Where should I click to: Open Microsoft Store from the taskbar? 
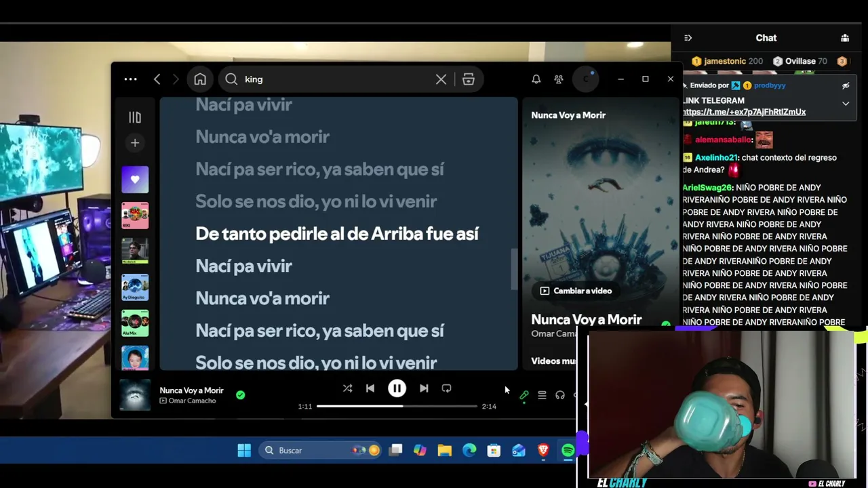[494, 450]
